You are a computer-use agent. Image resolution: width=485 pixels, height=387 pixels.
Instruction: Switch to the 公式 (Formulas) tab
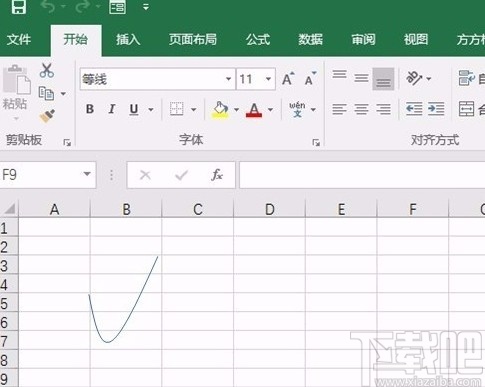[x=258, y=40]
